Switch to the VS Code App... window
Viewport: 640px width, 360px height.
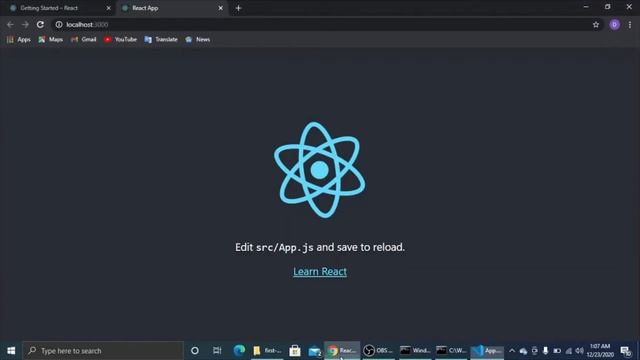point(487,351)
